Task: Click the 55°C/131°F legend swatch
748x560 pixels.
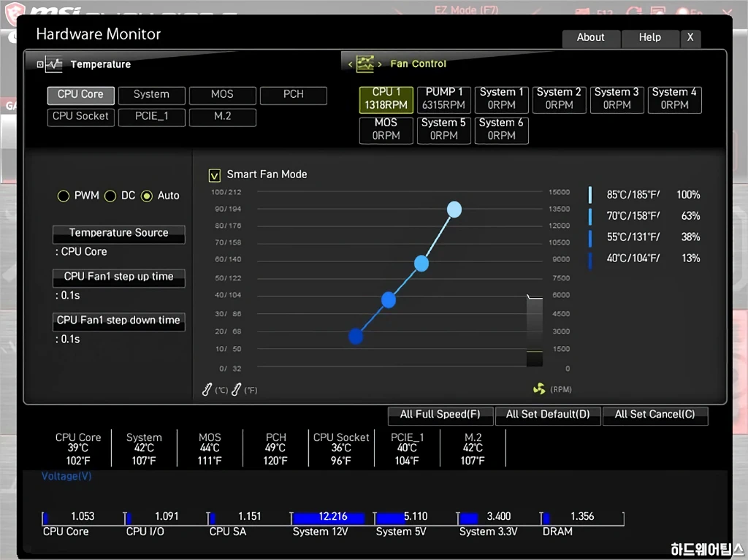Action: (590, 238)
